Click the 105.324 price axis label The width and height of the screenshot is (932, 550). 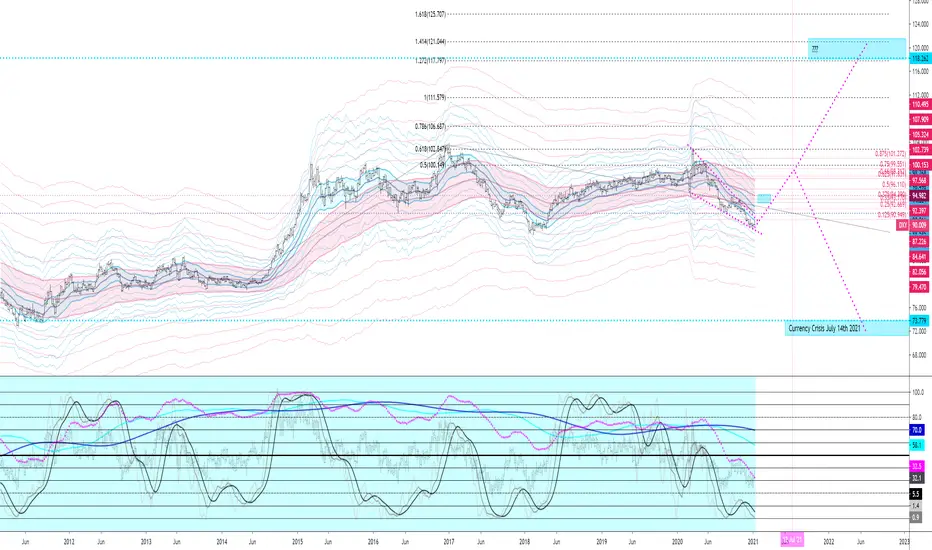(919, 135)
